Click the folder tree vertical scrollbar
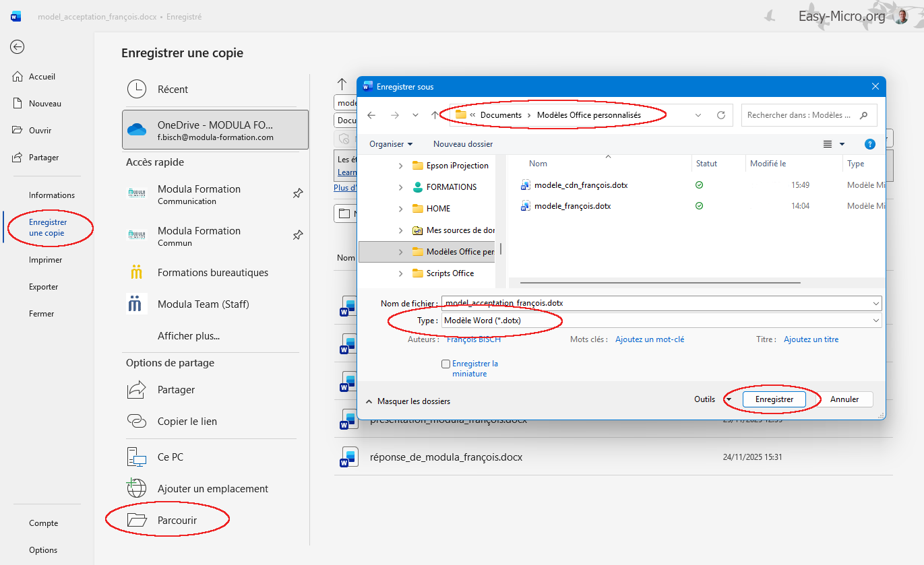Image resolution: width=924 pixels, height=565 pixels. pos(500,248)
